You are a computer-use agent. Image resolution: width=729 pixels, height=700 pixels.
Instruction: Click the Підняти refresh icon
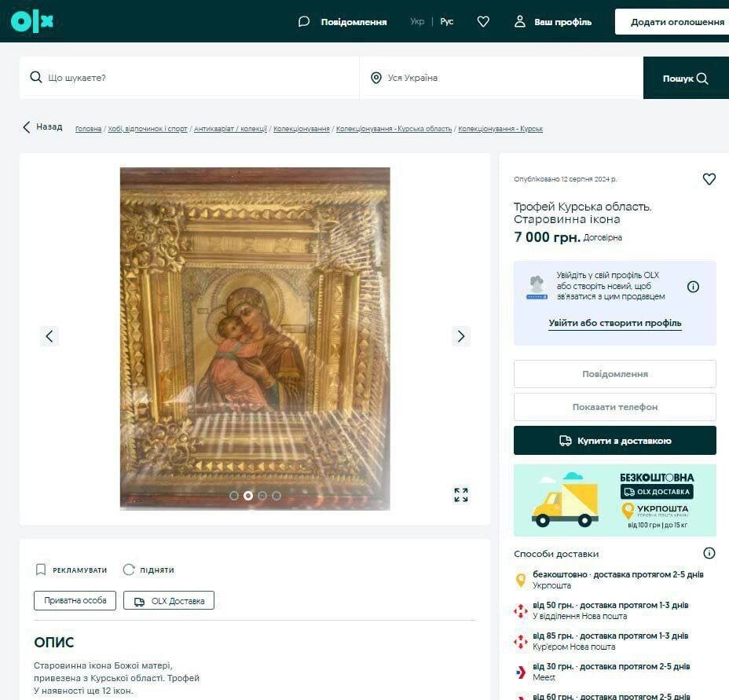tap(129, 570)
